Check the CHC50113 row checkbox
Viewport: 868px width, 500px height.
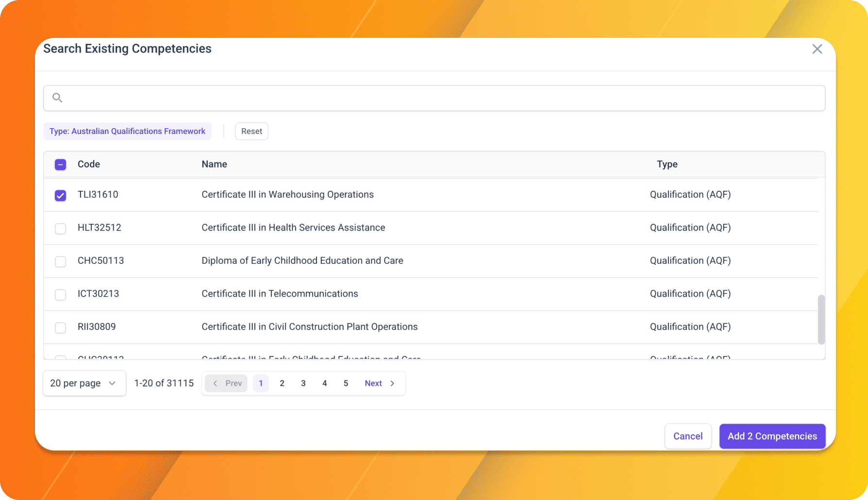60,261
